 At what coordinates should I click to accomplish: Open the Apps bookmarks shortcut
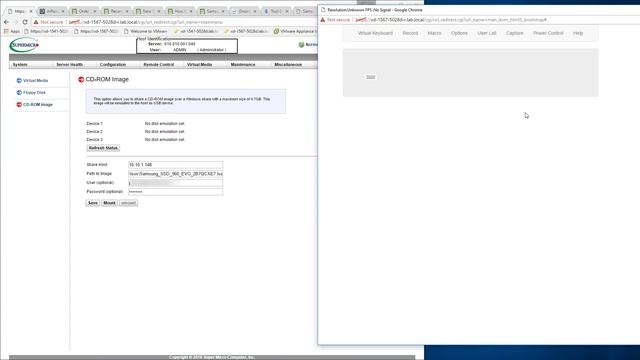12,31
